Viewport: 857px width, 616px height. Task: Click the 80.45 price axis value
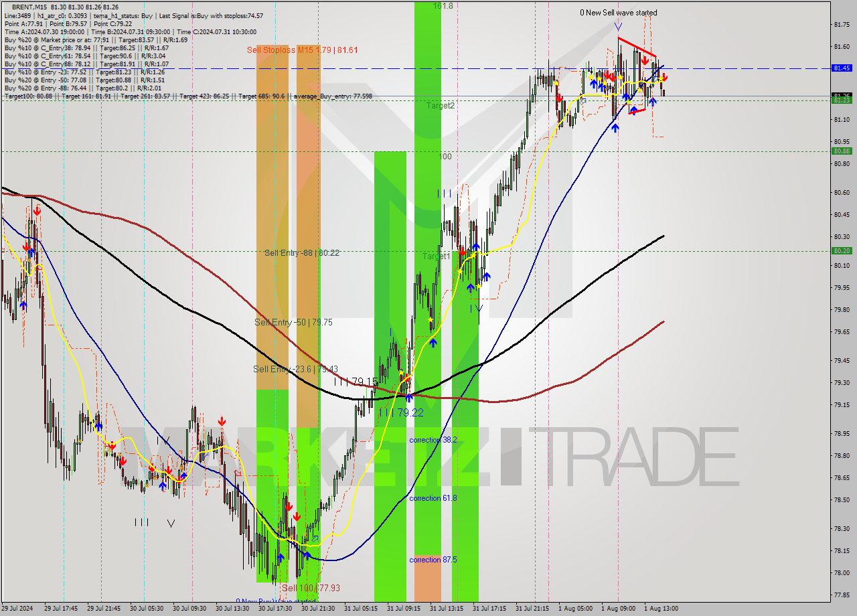[x=842, y=215]
